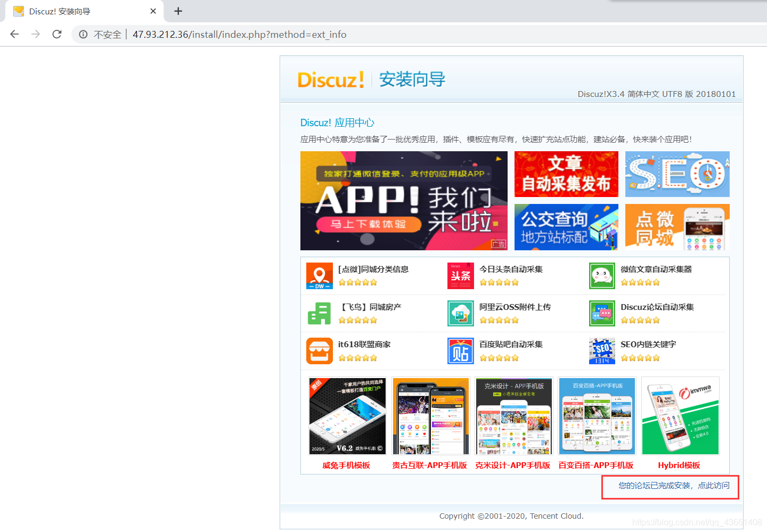Select the 【飞鸟】同城房产 building icon

[320, 314]
